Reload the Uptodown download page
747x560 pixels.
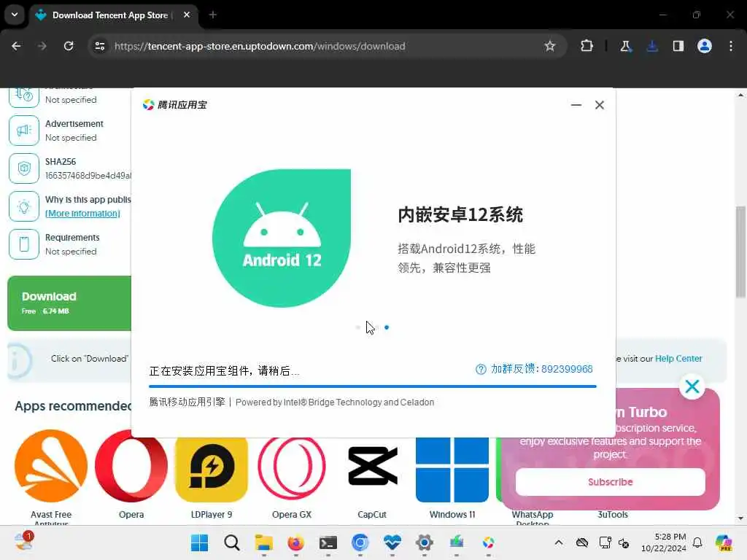tap(69, 46)
